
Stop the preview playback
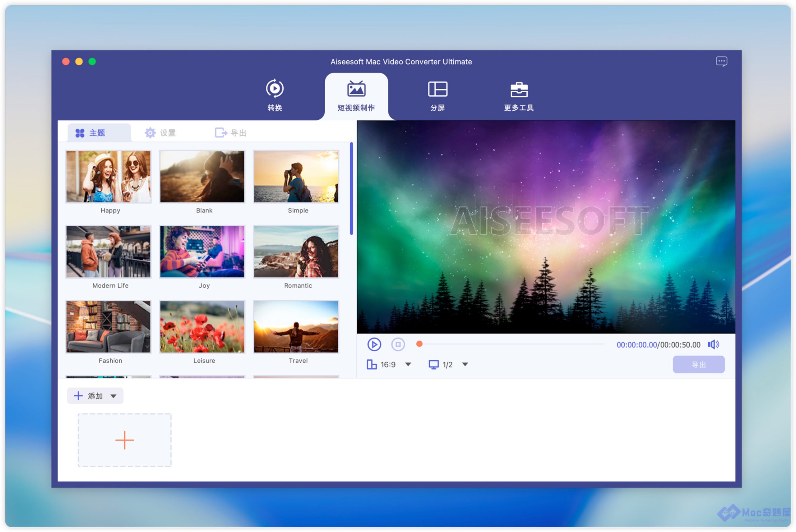(398, 345)
